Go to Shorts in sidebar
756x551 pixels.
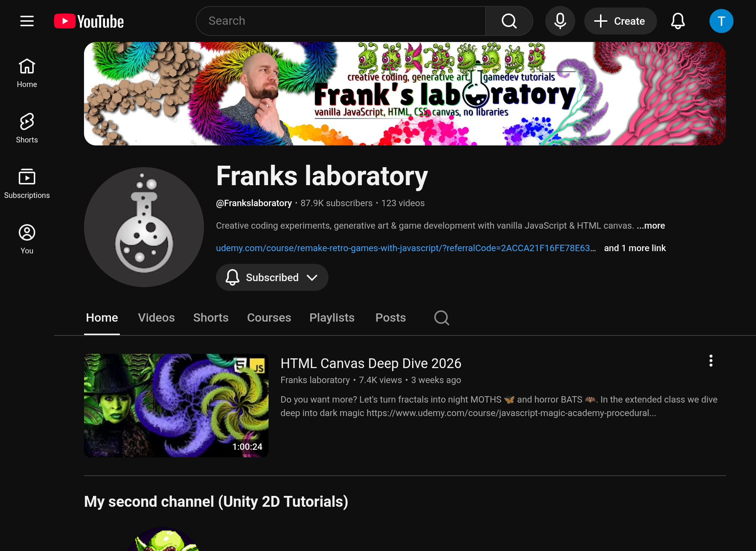tap(27, 128)
